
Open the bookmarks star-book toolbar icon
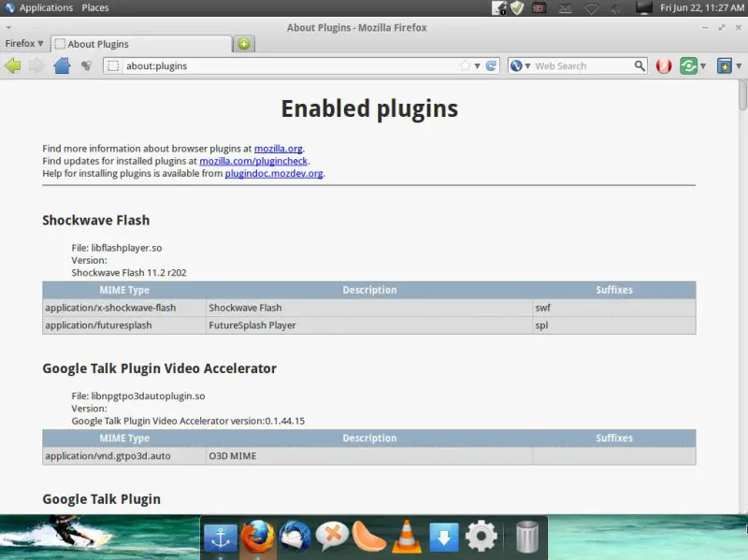pyautogui.click(x=724, y=65)
